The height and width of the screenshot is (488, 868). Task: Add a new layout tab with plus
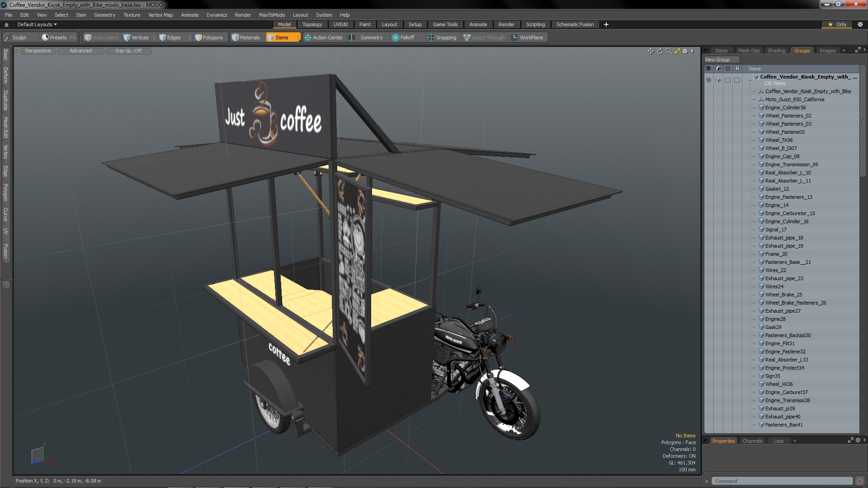(x=606, y=25)
